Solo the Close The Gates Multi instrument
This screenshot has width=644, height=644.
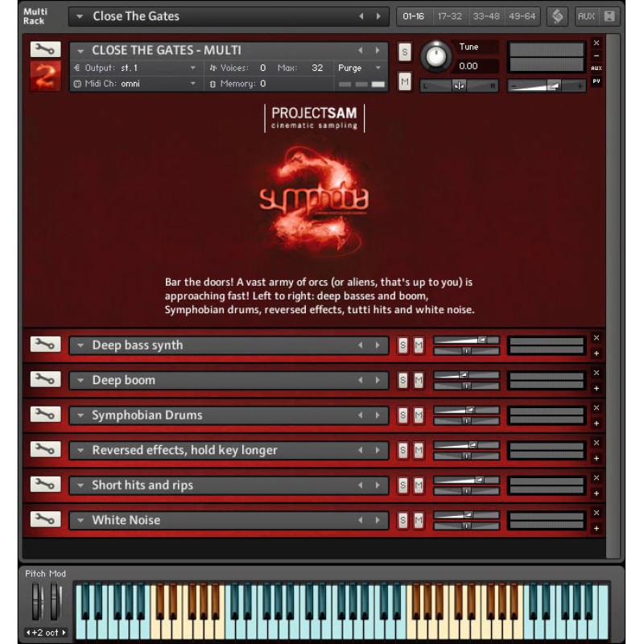(x=404, y=52)
